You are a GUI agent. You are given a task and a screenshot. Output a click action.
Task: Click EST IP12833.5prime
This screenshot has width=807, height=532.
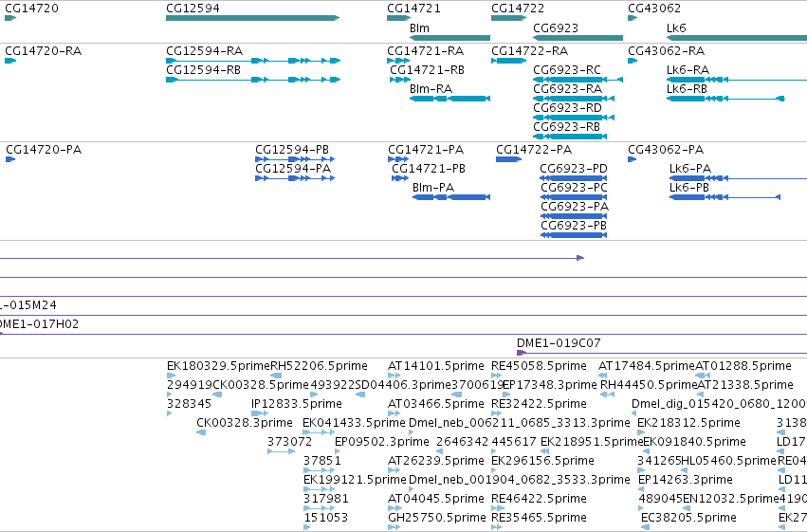coord(260,413)
